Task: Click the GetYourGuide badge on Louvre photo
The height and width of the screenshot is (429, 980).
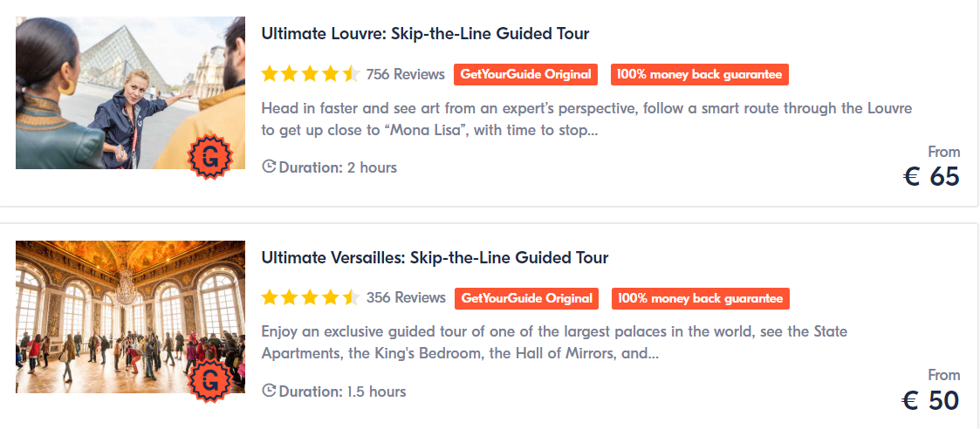Action: pos(210,157)
